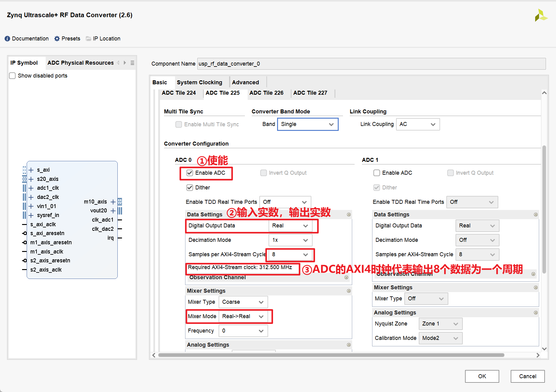Click the horizontal scrollbar left arrow

point(154,355)
